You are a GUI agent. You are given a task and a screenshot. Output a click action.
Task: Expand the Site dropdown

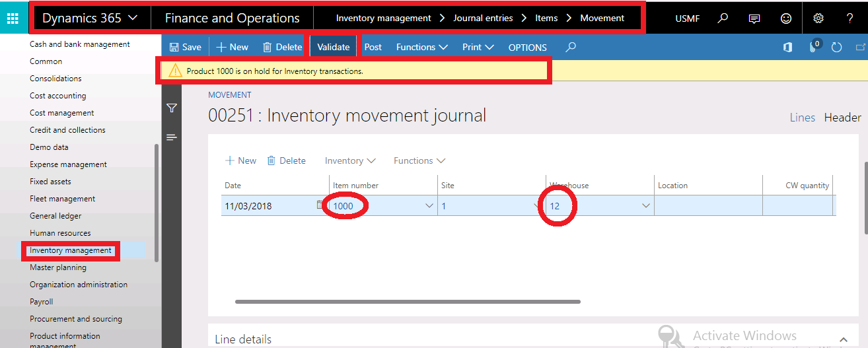click(x=538, y=206)
